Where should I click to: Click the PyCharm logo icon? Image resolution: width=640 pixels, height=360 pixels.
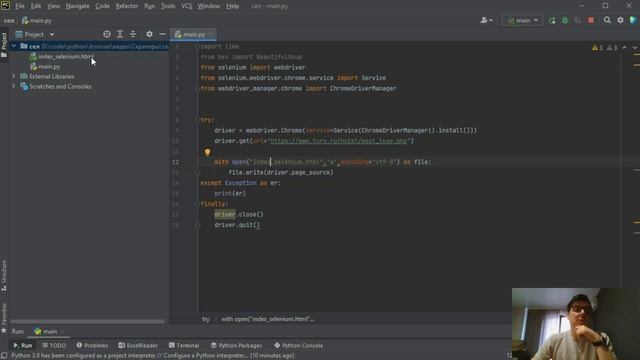tap(6, 6)
